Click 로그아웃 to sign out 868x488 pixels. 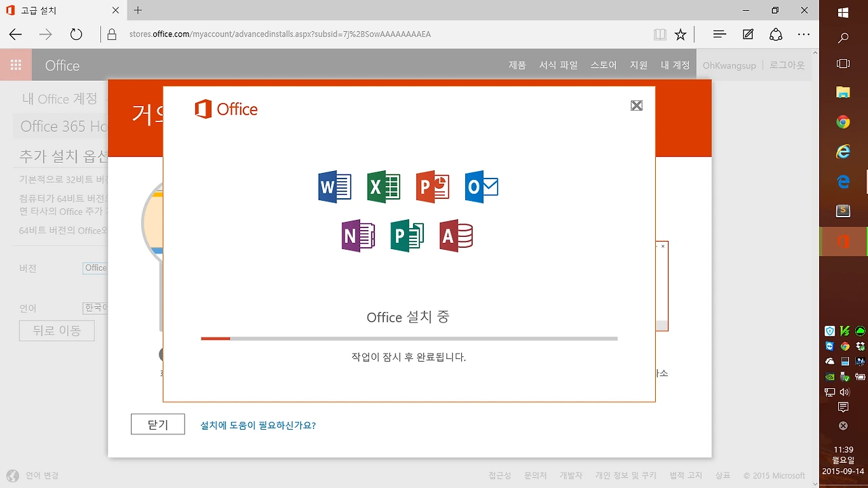pos(787,65)
